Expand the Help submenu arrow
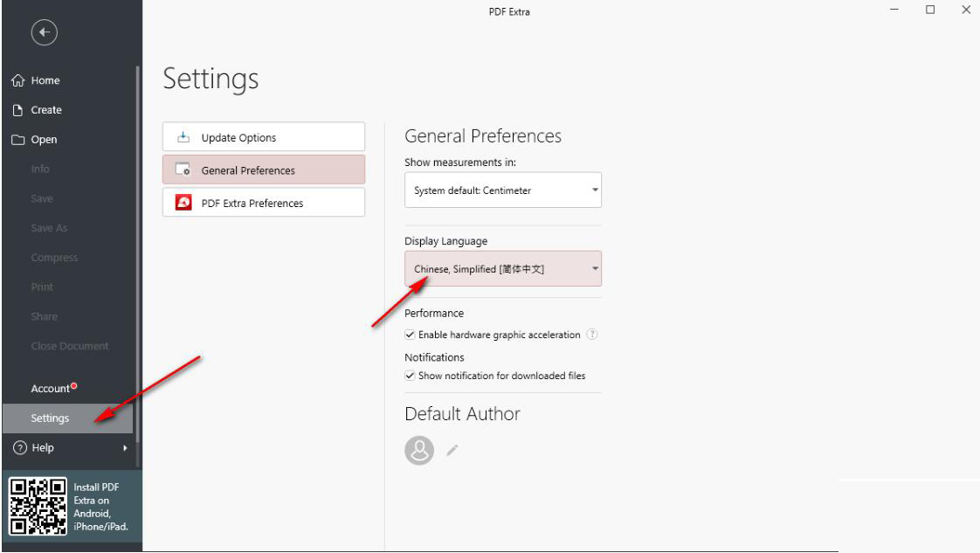This screenshot has height=553, width=980. click(x=125, y=447)
